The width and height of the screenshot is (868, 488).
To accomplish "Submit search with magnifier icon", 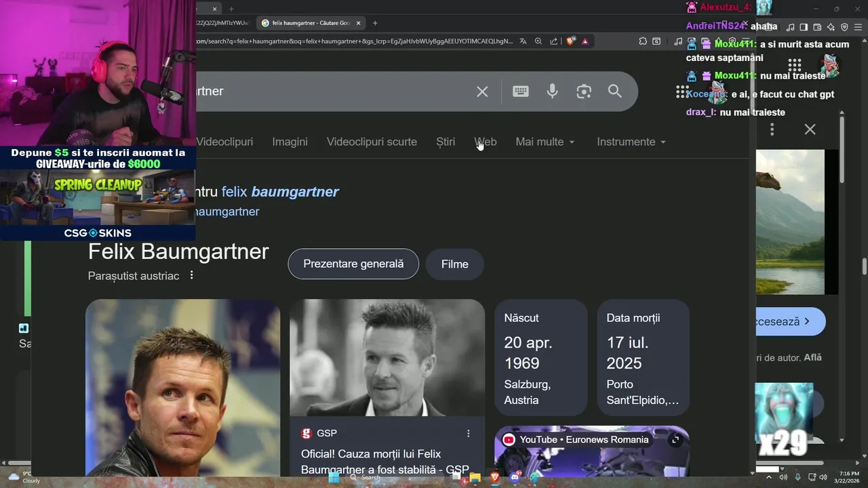I will (615, 91).
